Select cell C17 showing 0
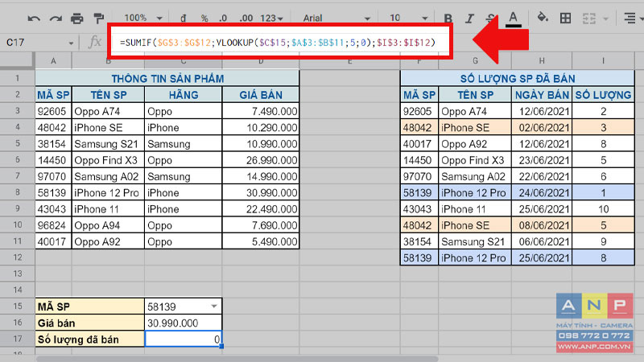The width and height of the screenshot is (644, 362). click(x=184, y=339)
